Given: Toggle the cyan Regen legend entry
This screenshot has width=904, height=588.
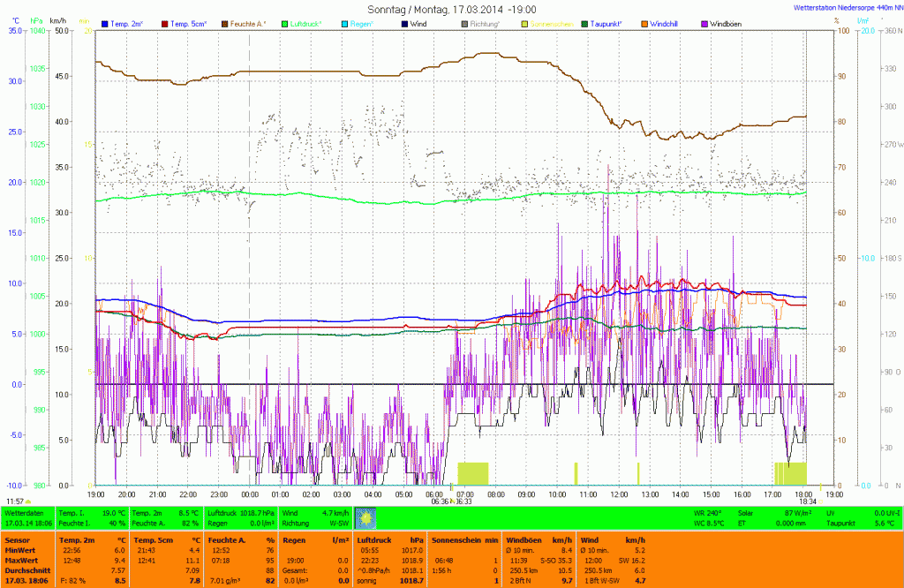Looking at the screenshot, I should (345, 23).
